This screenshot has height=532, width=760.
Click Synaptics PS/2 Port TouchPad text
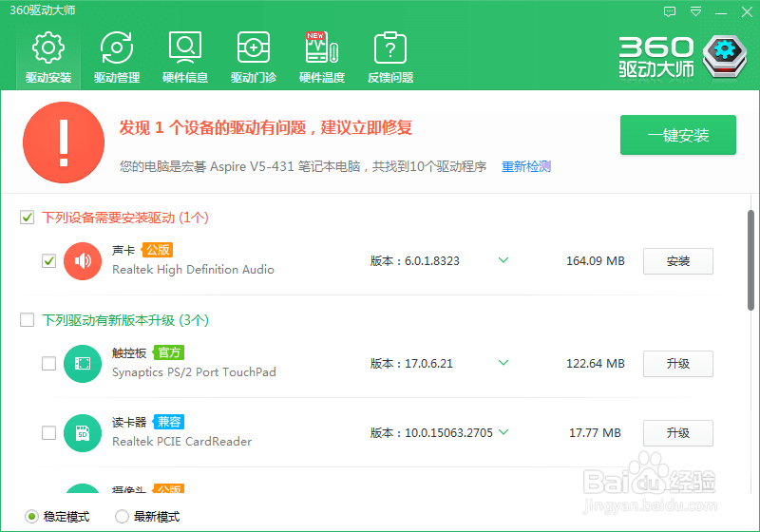point(195,372)
